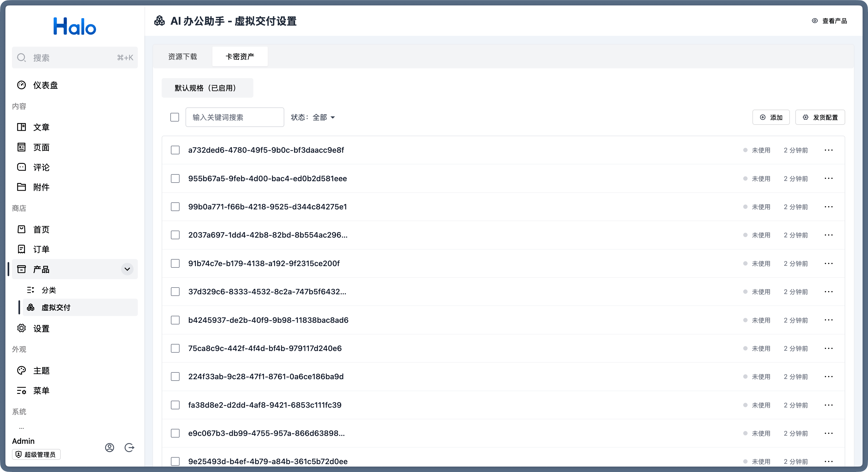Select the 分类 submenu item

point(49,290)
